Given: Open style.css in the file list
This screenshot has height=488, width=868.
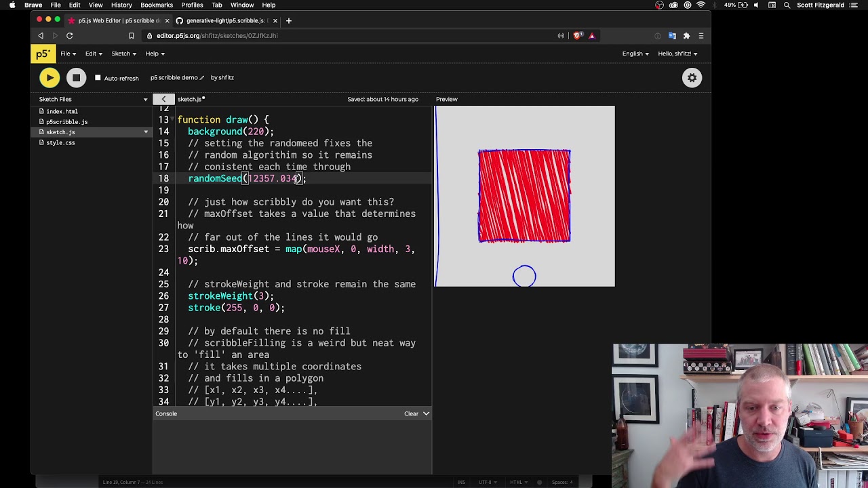Looking at the screenshot, I should click(60, 143).
